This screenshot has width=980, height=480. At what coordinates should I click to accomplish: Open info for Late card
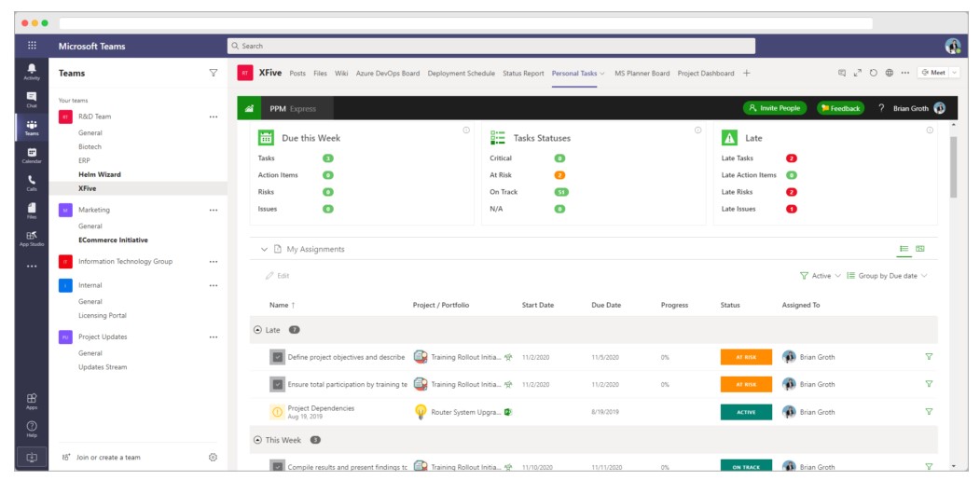pyautogui.click(x=930, y=130)
